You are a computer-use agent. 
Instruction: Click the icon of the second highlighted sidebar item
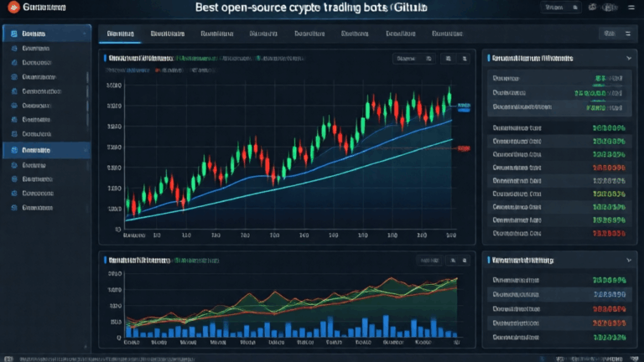pyautogui.click(x=13, y=151)
